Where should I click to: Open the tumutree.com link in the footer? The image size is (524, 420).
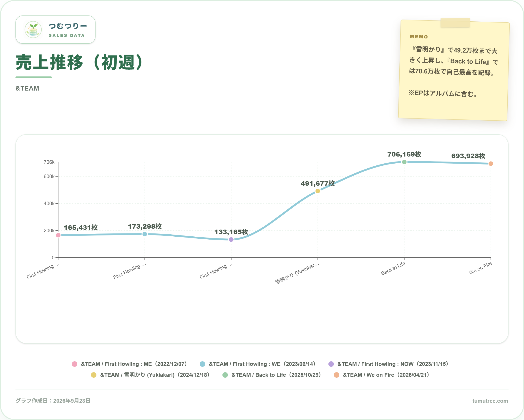(490, 401)
